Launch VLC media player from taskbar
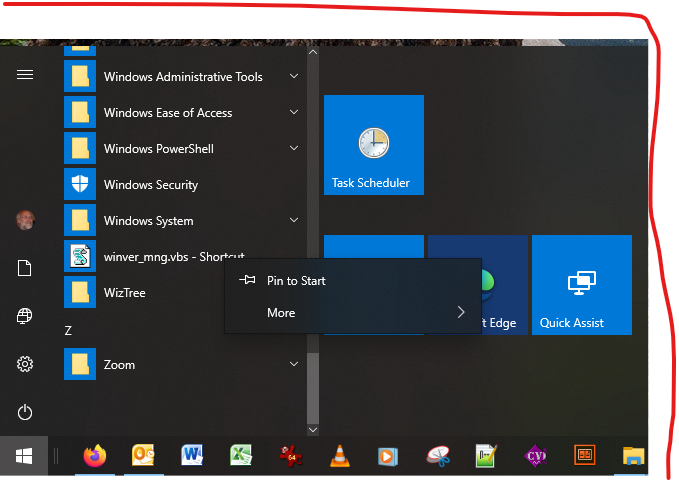Viewport: 679px width, 480px height. pyautogui.click(x=340, y=456)
